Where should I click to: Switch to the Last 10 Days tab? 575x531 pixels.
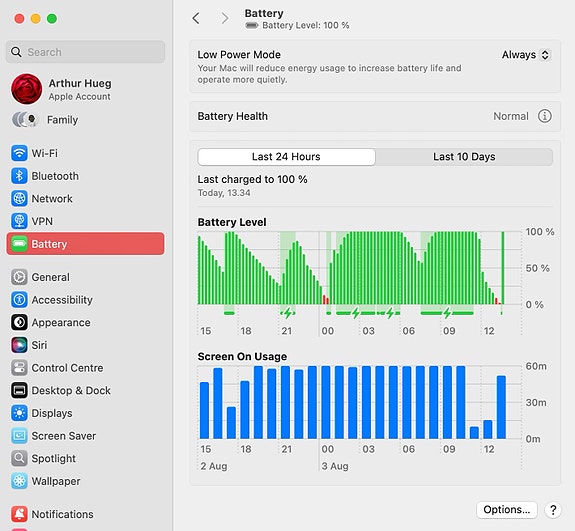464,157
